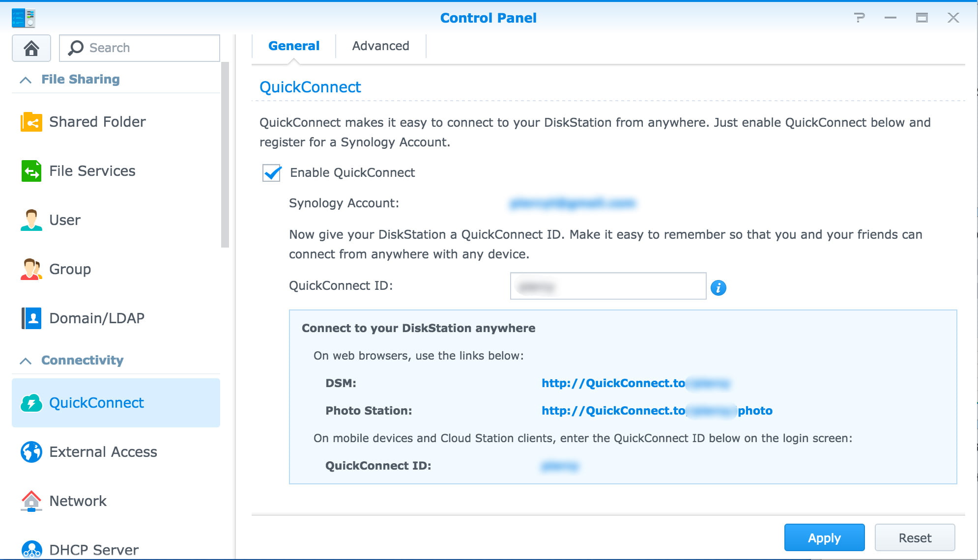
Task: Open the QuickConnect ID info tooltip
Action: tap(719, 287)
